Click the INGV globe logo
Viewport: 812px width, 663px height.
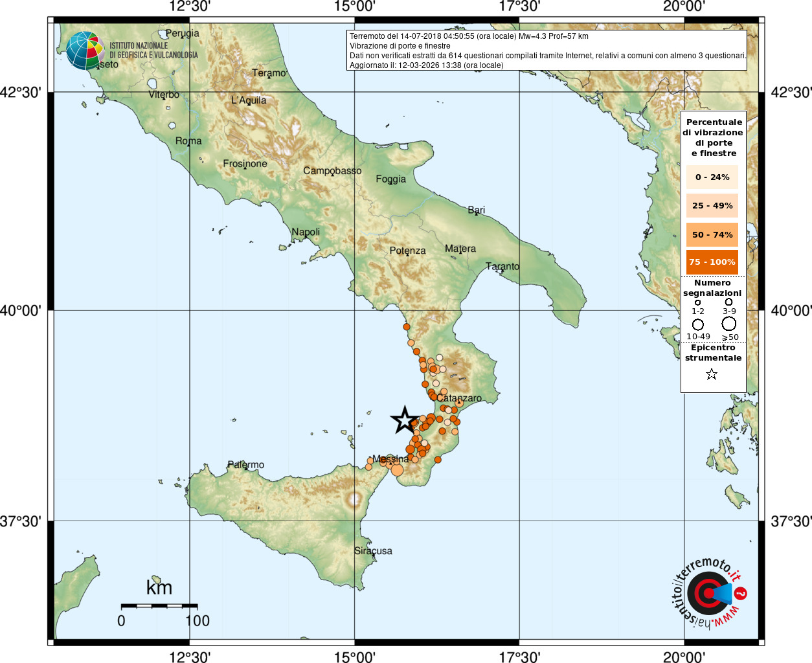85,51
